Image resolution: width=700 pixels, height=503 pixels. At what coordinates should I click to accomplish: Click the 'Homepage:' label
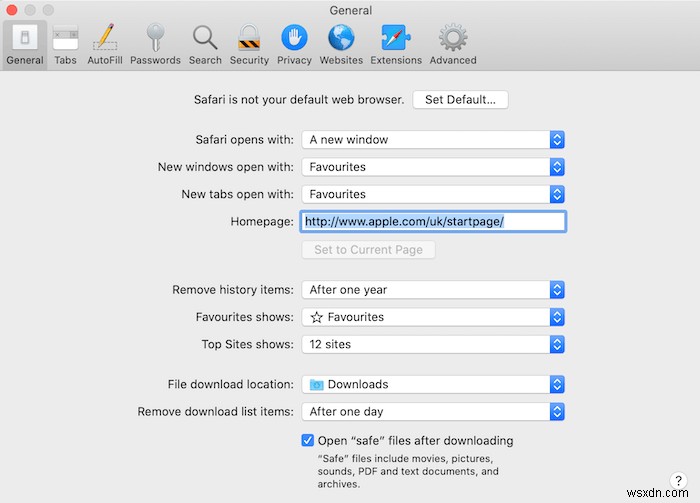coord(262,221)
